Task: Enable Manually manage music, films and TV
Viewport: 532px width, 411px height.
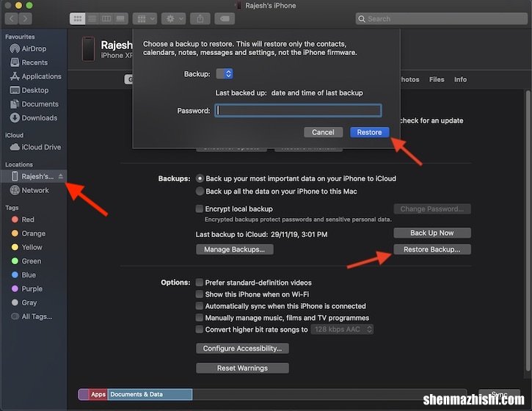Action: point(200,318)
